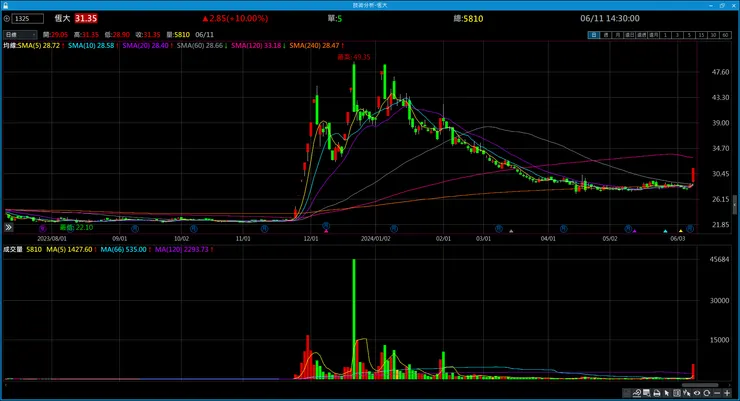Select the 30 minute period tab
The image size is (740, 401).
(x=713, y=35)
